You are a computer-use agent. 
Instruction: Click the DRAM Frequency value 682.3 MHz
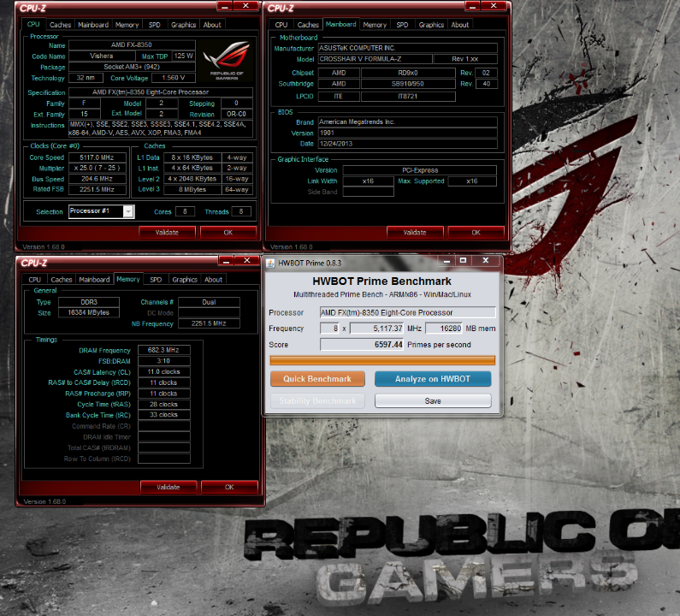pyautogui.click(x=164, y=350)
